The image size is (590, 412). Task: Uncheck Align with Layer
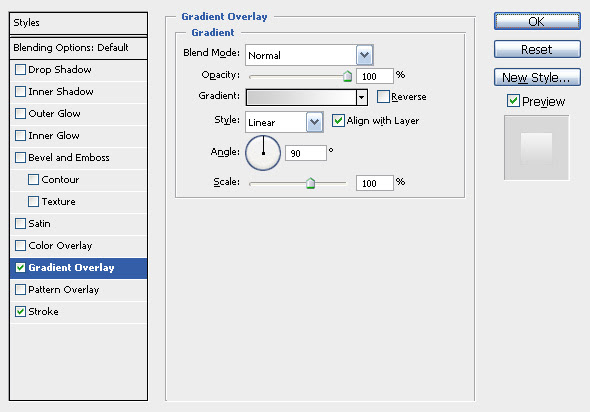click(x=338, y=121)
